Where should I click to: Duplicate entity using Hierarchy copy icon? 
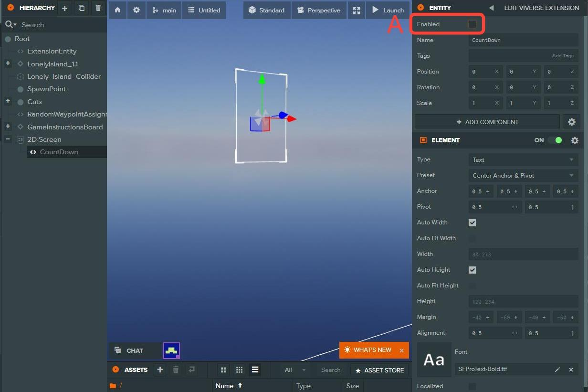click(82, 8)
